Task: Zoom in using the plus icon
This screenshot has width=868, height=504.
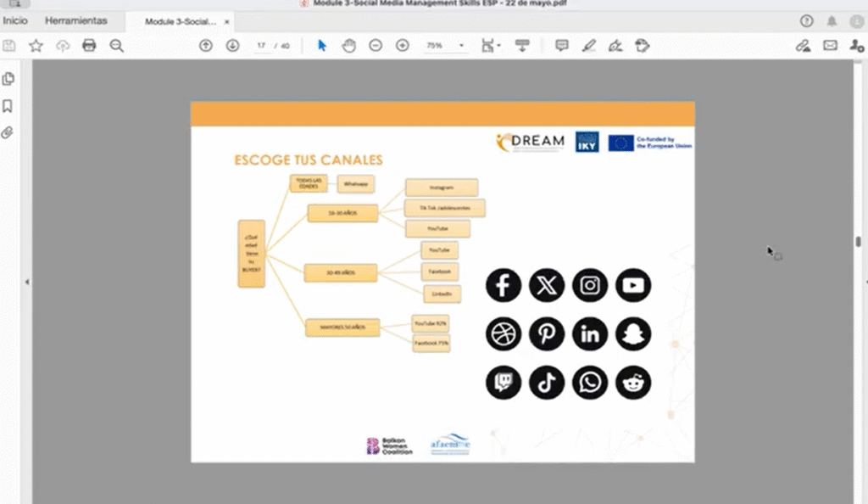Action: [x=403, y=46]
